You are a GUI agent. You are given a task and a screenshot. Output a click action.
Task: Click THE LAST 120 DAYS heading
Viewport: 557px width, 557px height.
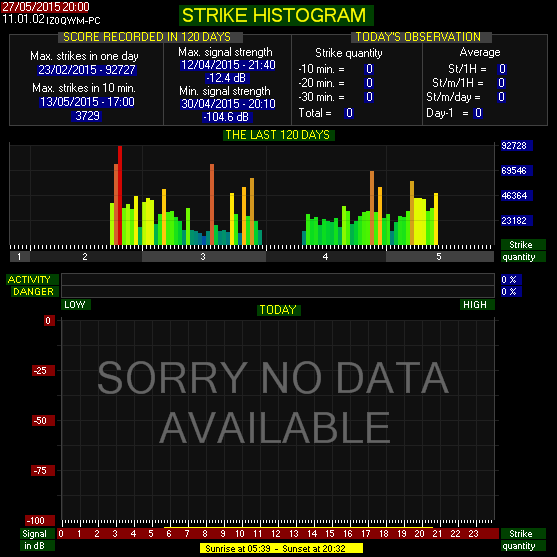pyautogui.click(x=278, y=135)
